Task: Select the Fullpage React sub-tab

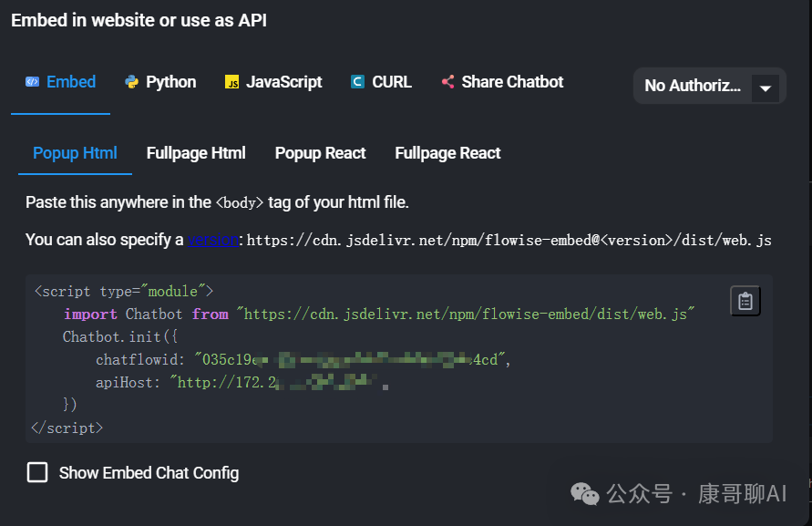Action: (448, 153)
